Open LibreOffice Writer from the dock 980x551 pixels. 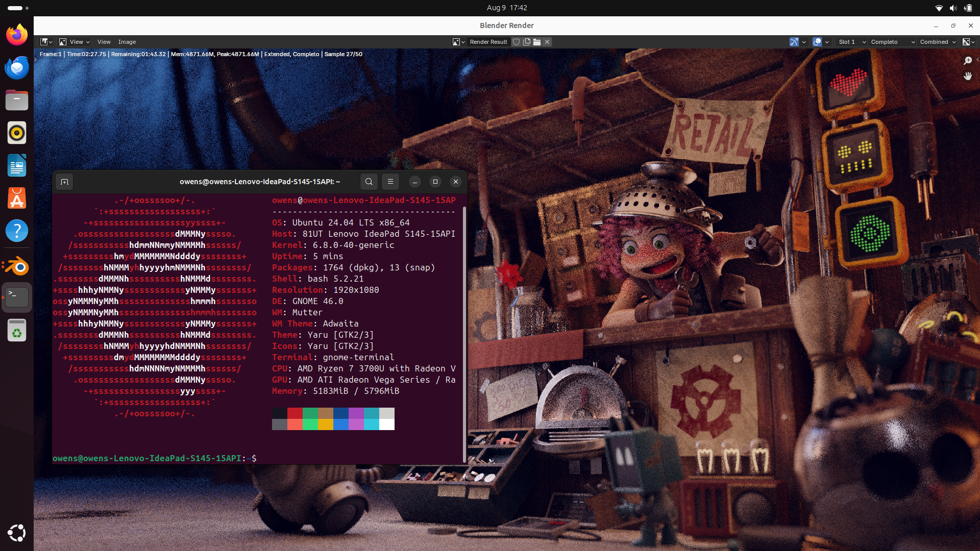(x=17, y=165)
